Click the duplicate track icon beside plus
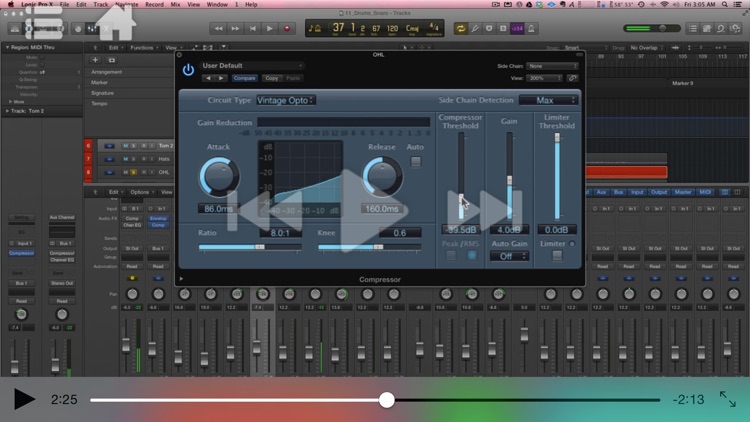The image size is (750, 422). (x=111, y=60)
